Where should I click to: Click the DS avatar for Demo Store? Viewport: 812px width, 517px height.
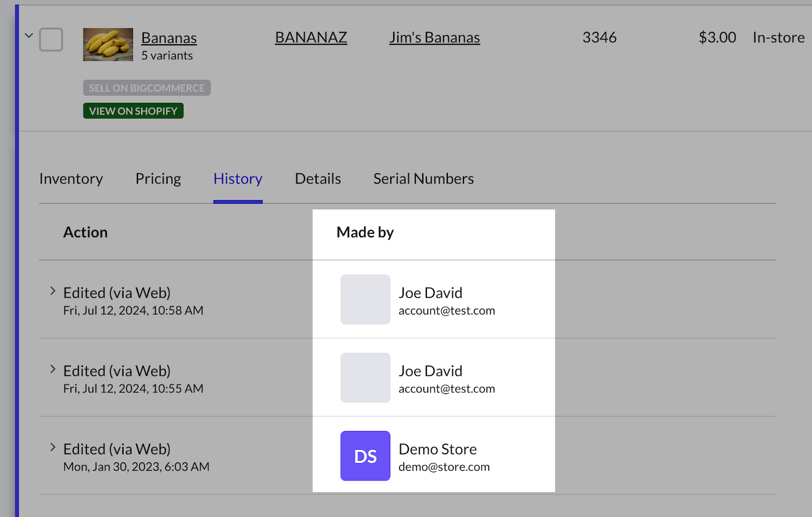point(365,455)
